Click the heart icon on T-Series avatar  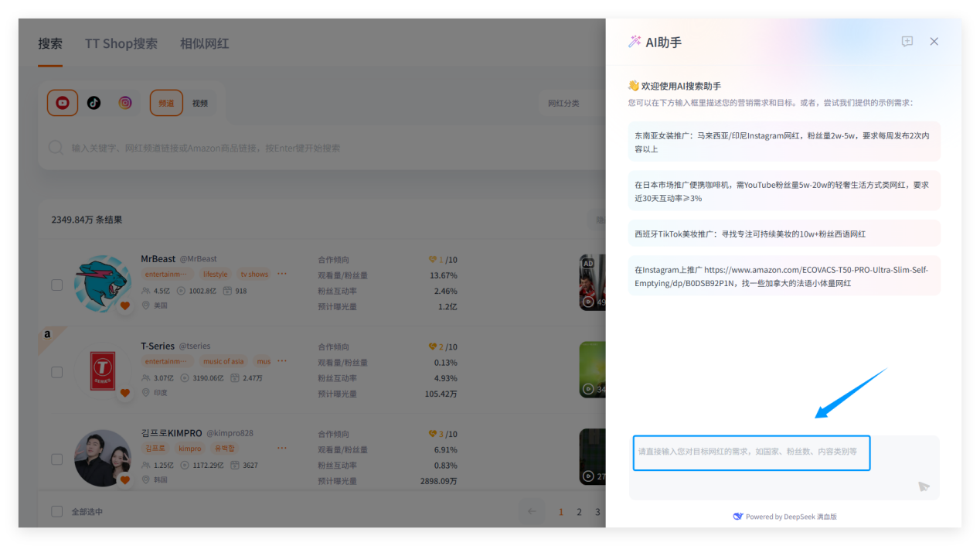125,393
